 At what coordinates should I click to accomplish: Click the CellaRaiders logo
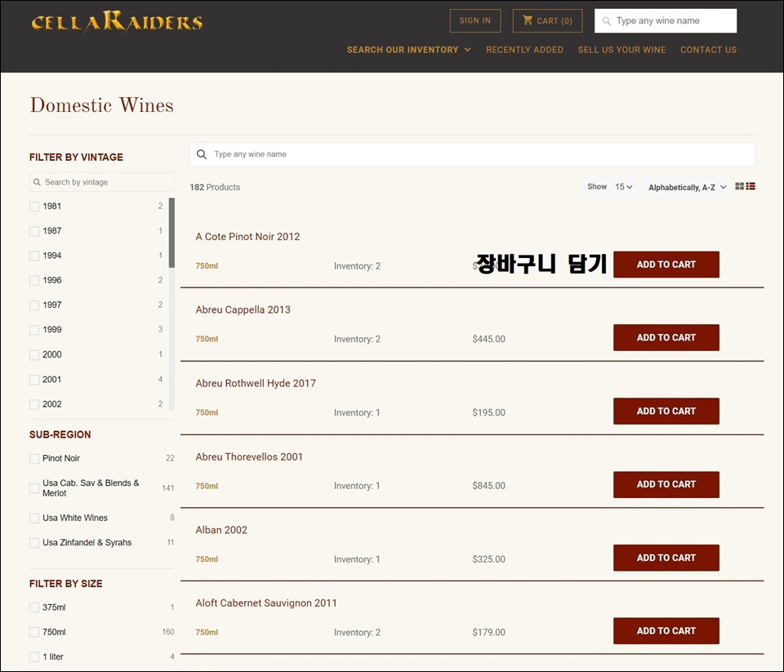(117, 21)
